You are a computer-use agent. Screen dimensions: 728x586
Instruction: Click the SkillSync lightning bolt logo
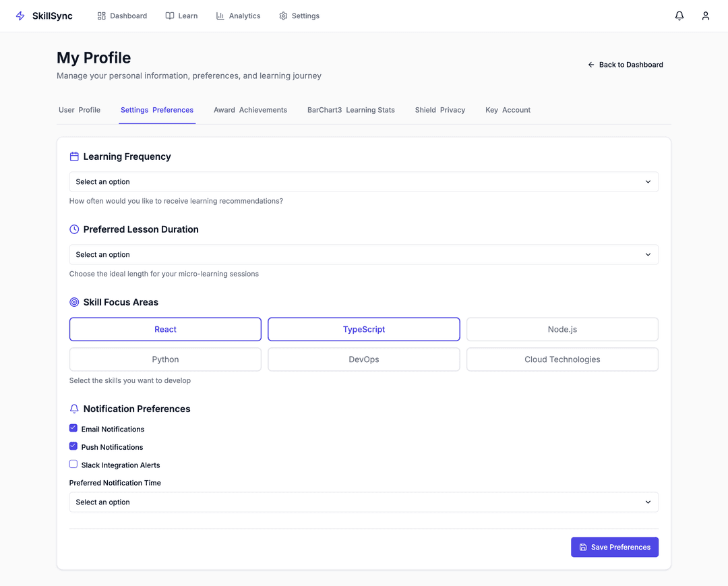[x=20, y=16]
